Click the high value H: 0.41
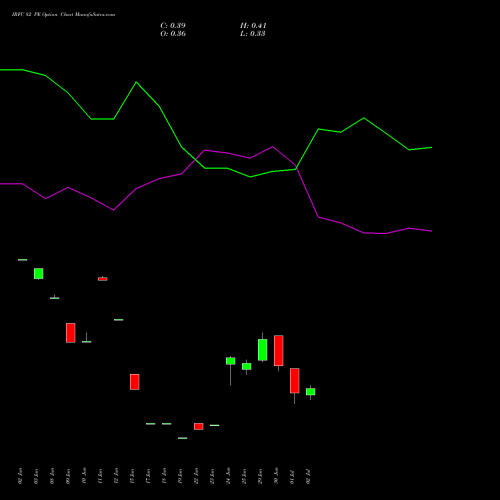 253,26
